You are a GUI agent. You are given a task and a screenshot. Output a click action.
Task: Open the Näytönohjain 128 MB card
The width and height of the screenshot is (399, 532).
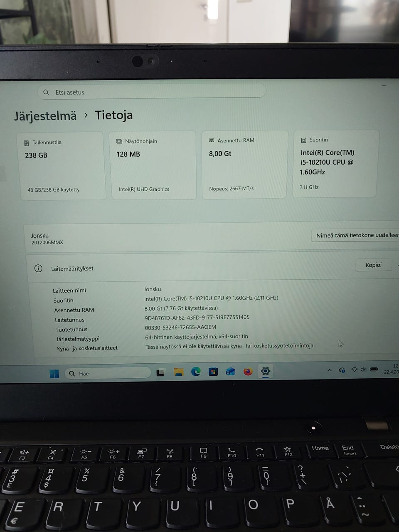(153, 165)
